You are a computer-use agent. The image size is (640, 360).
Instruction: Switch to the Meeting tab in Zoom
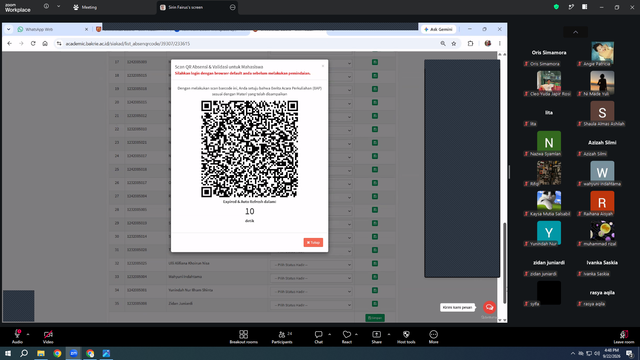tap(85, 7)
